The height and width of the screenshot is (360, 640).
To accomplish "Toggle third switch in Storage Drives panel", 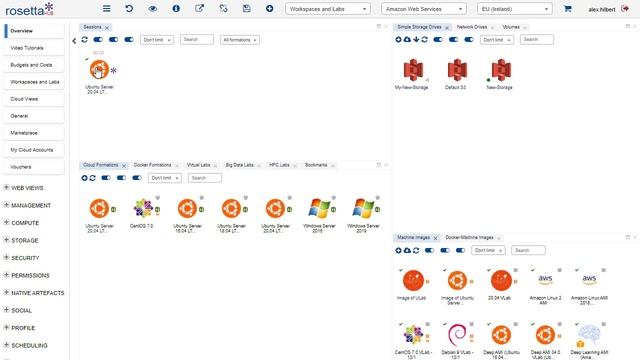I will point(469,40).
